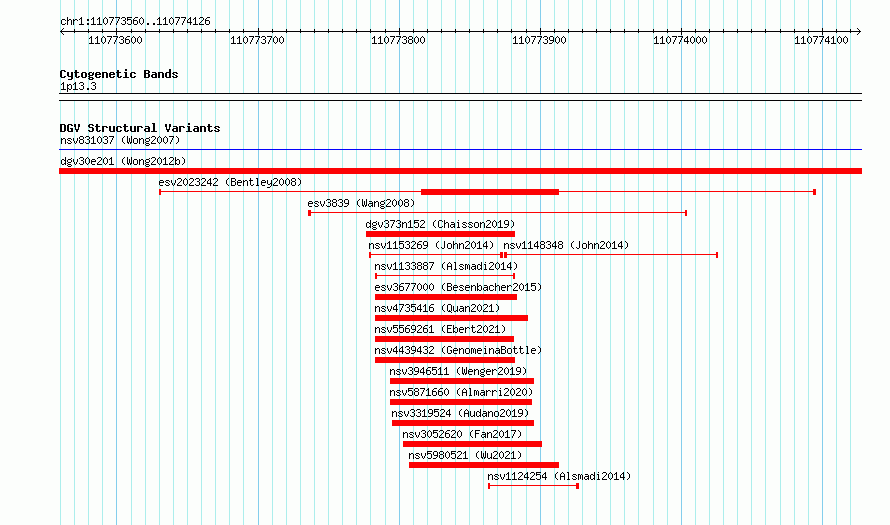This screenshot has width=890, height=525.
Task: Click the esv3677000 red bar
Action: pyautogui.click(x=446, y=297)
